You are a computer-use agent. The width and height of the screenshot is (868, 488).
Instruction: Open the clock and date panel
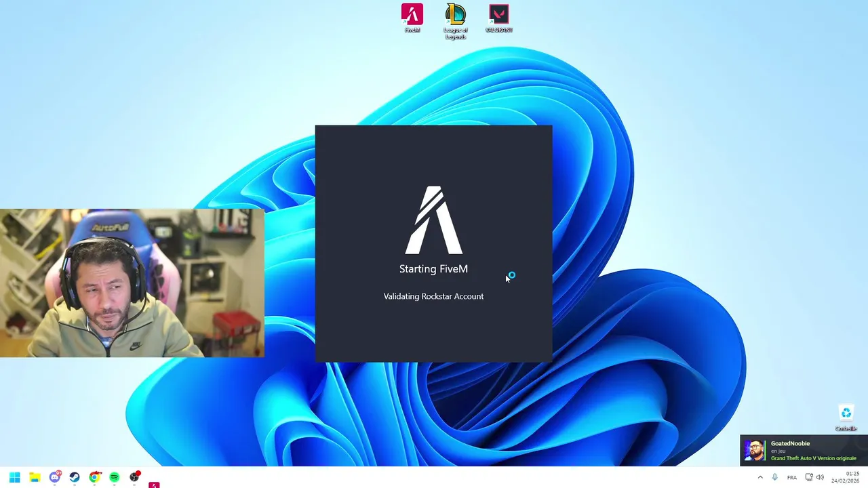[x=846, y=477]
